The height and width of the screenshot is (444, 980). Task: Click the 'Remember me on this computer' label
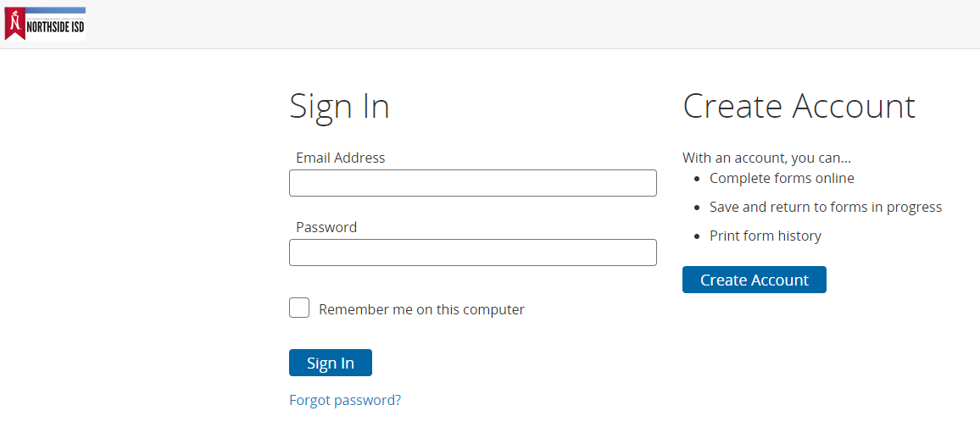(421, 310)
